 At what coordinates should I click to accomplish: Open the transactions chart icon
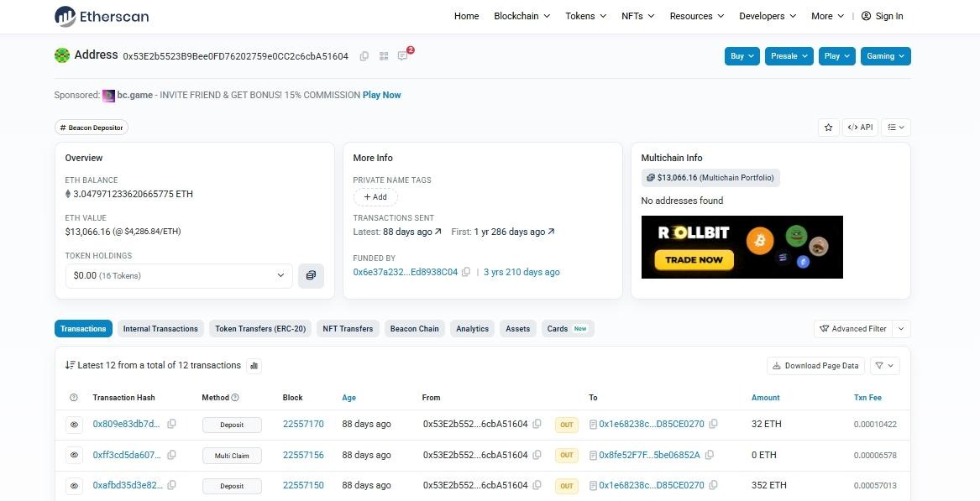click(x=254, y=365)
